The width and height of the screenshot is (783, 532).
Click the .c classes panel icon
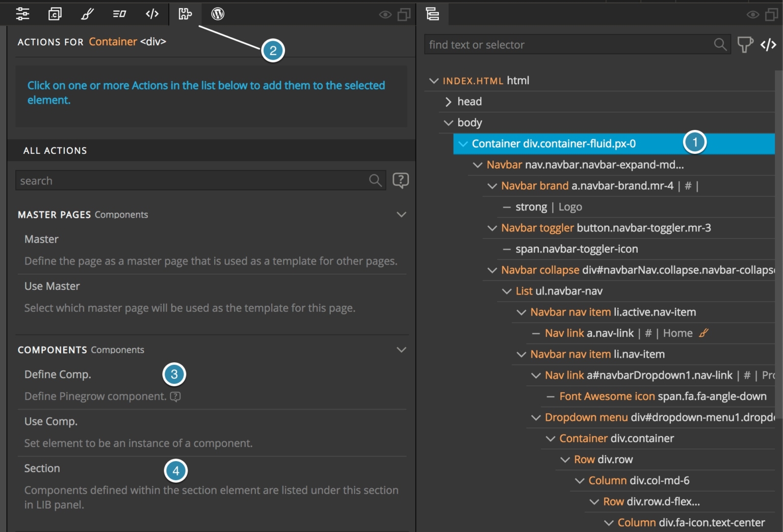55,14
